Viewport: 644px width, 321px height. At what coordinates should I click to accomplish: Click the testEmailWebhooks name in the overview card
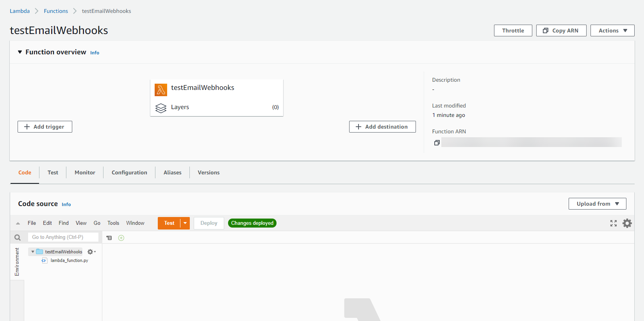click(x=203, y=88)
